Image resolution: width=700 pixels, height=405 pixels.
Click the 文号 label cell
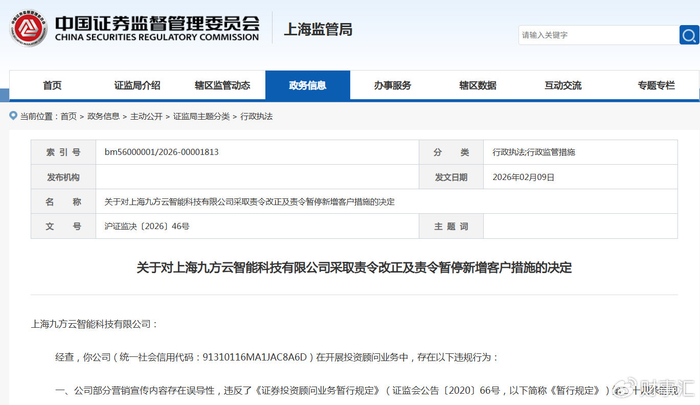tap(63, 226)
